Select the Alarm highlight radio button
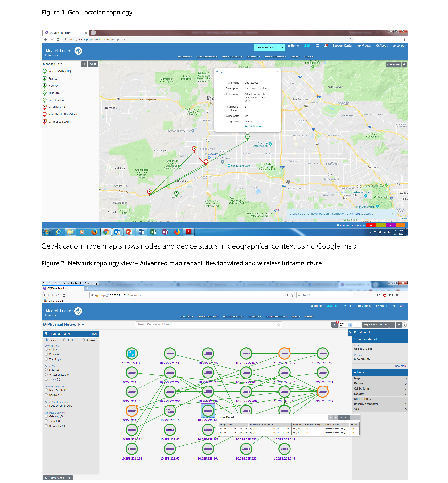 pos(83,340)
